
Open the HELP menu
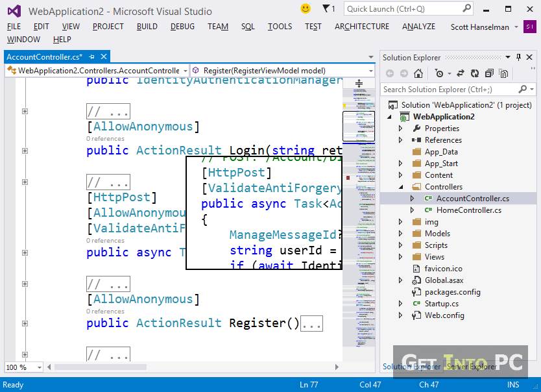(x=62, y=40)
